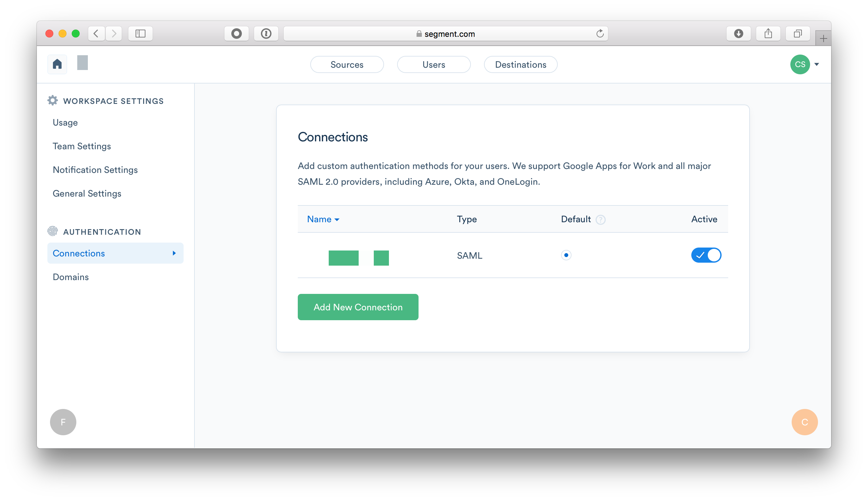This screenshot has height=501, width=868.
Task: Click the round extension icon in the toolbar
Action: coord(236,34)
